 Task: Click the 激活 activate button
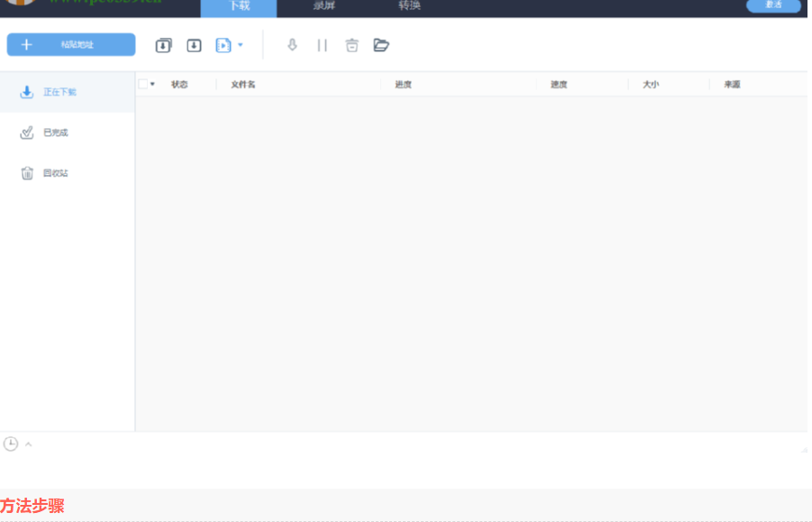[x=773, y=5]
